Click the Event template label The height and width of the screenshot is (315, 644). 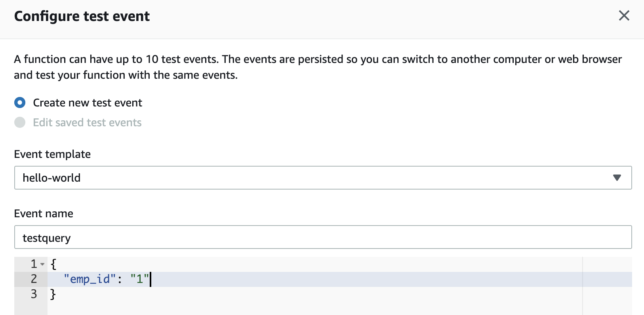click(x=52, y=154)
